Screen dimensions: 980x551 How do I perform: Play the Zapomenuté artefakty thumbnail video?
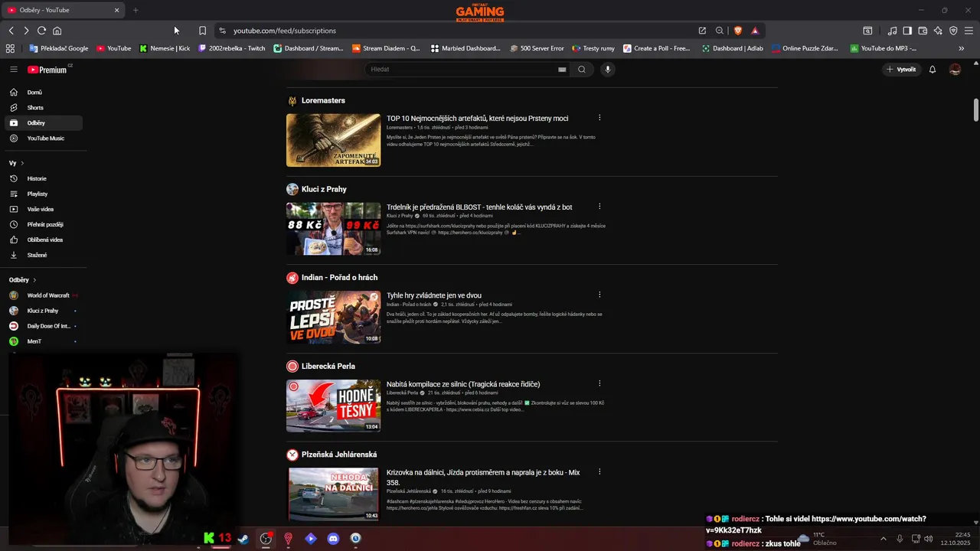click(333, 140)
